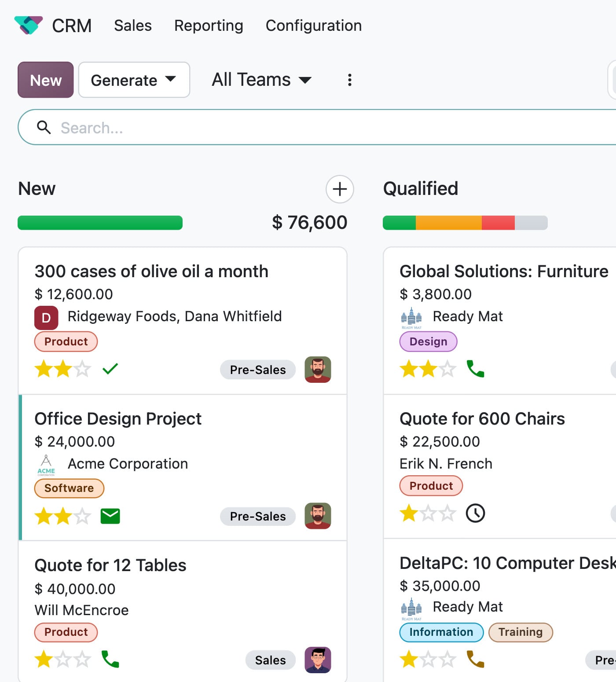Open the All Teams dropdown
616x682 pixels.
[x=262, y=80]
